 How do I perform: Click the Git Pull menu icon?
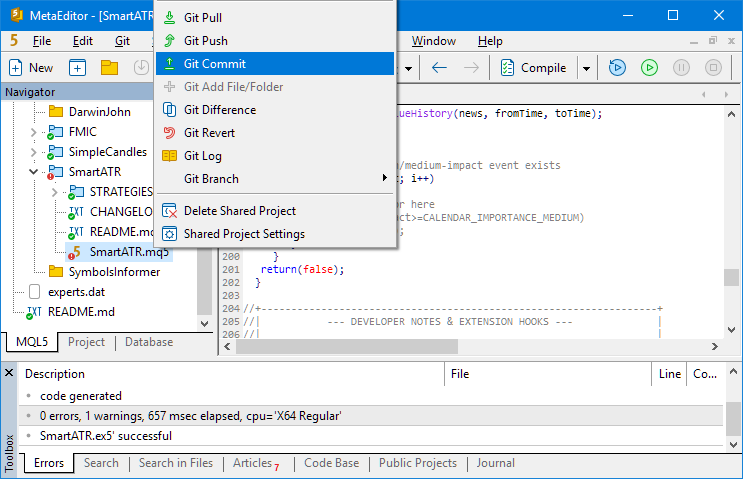(169, 18)
